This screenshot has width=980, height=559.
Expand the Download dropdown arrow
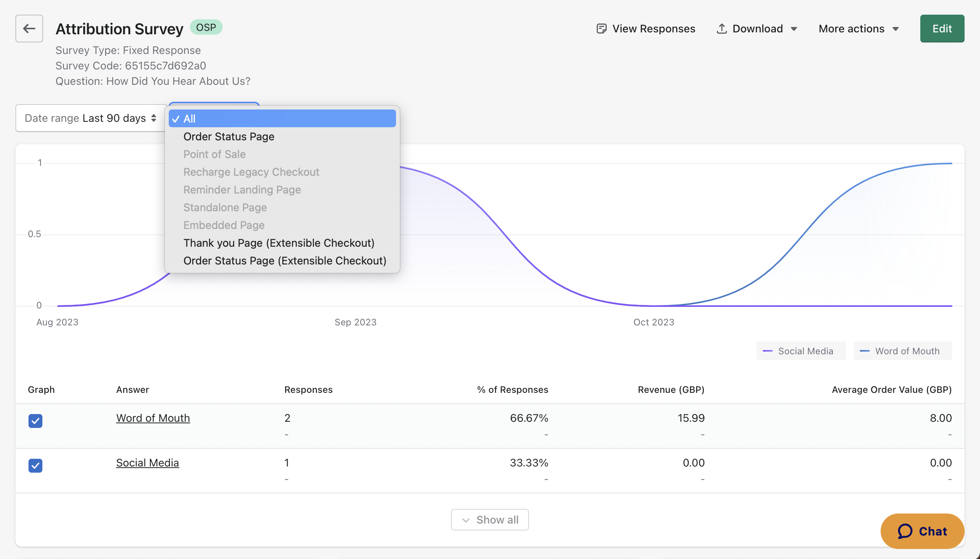pyautogui.click(x=794, y=29)
